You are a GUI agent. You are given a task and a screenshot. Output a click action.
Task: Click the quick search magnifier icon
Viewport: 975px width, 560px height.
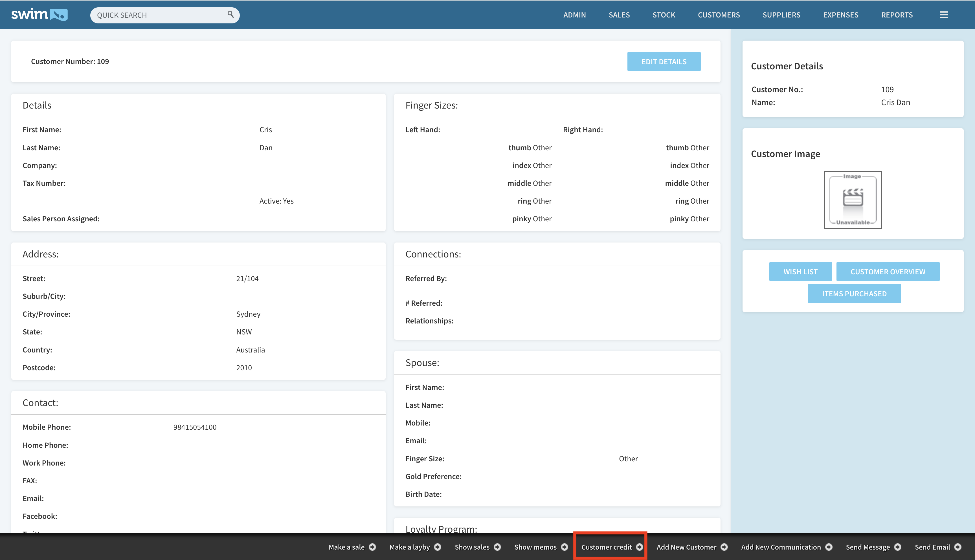click(x=230, y=14)
